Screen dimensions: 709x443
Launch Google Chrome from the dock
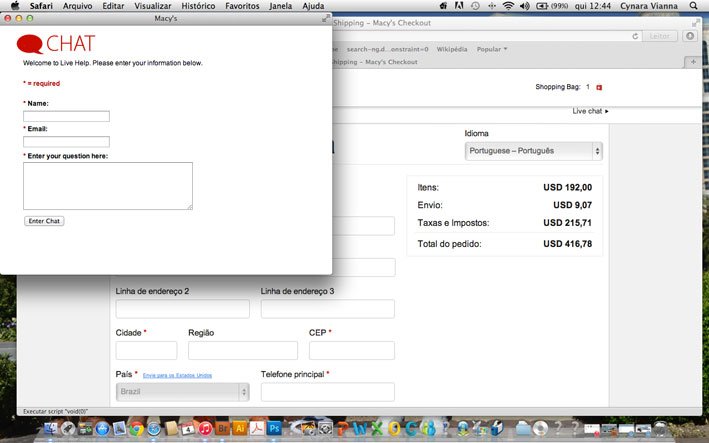(137, 428)
